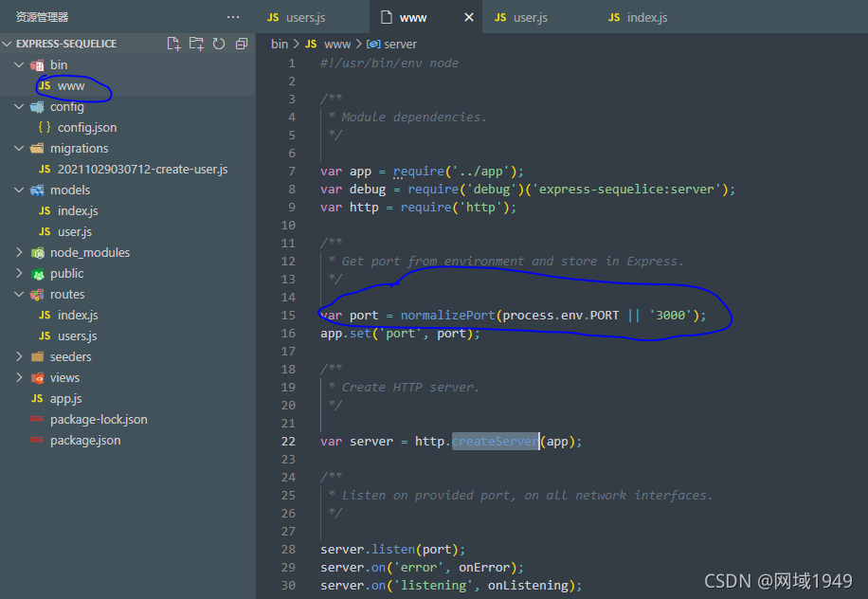Switch to the user.js tab
Image resolution: width=868 pixels, height=599 pixels.
click(540, 17)
